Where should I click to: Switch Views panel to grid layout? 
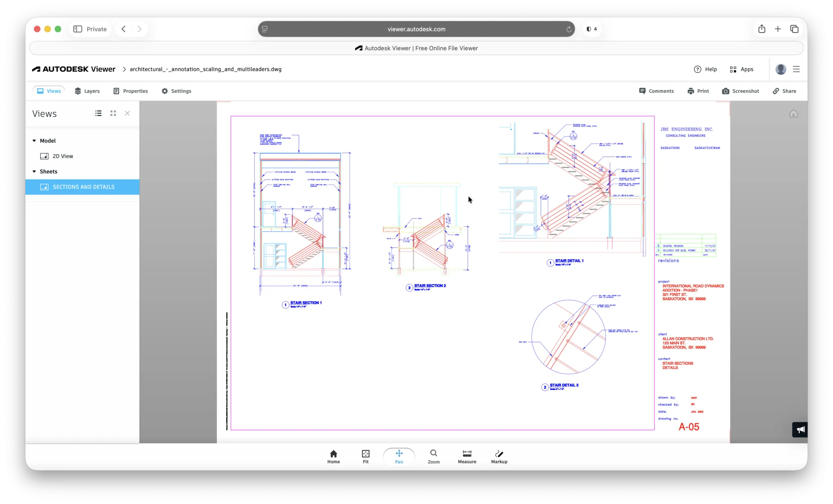click(113, 113)
